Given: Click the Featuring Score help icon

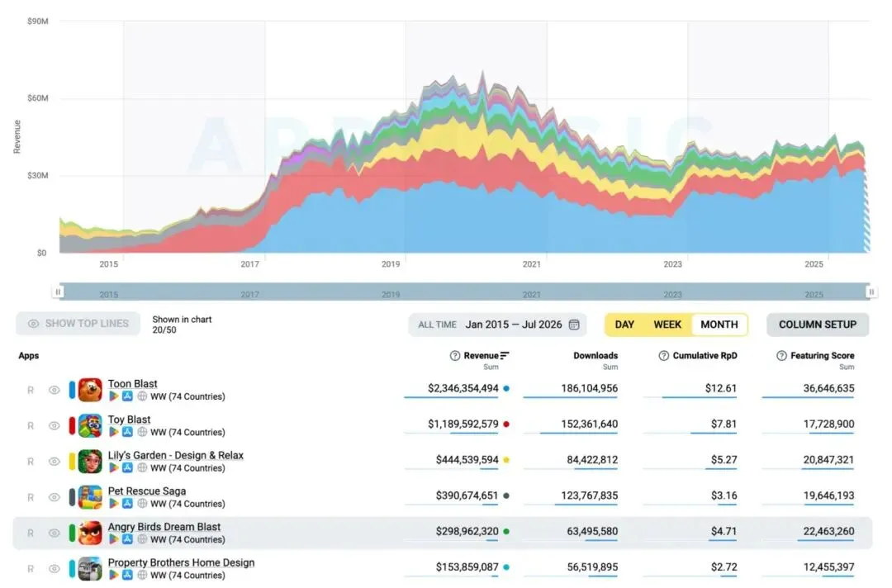Looking at the screenshot, I should [781, 356].
